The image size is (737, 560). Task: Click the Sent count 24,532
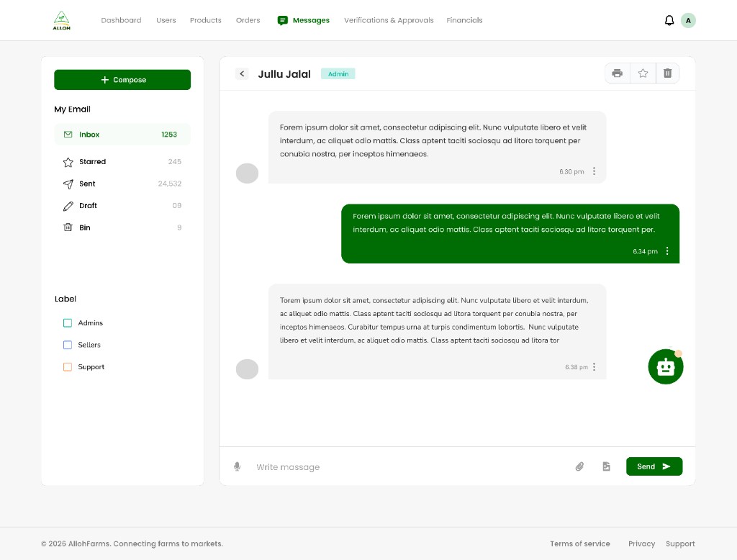170,184
